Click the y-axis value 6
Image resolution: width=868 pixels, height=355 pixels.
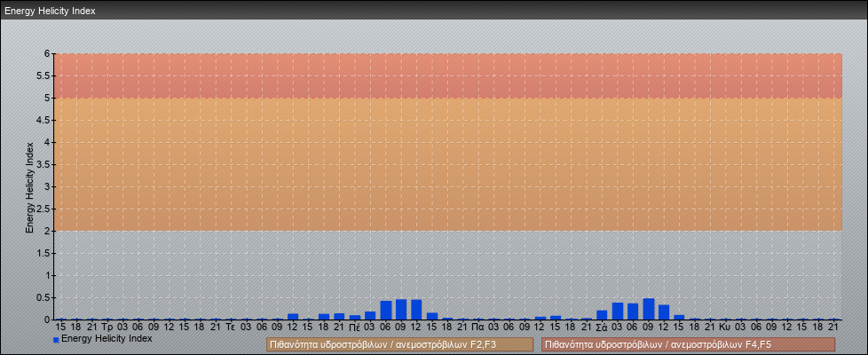48,54
